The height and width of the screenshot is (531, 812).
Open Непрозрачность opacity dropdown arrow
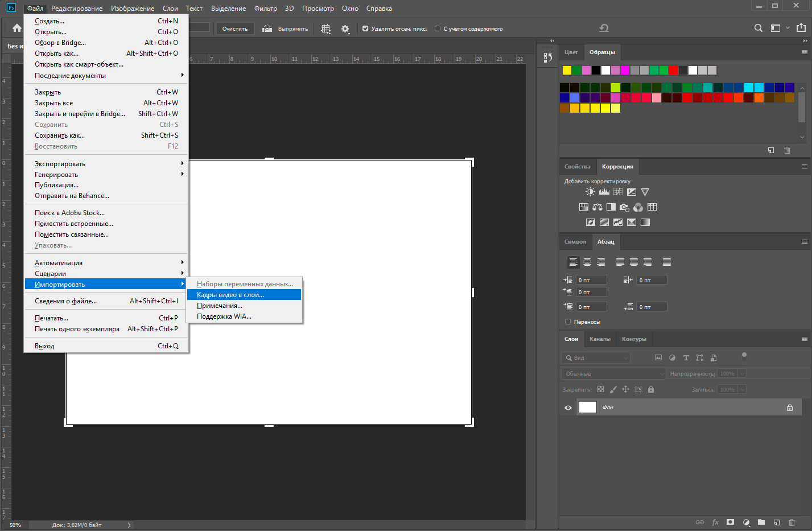click(x=742, y=373)
